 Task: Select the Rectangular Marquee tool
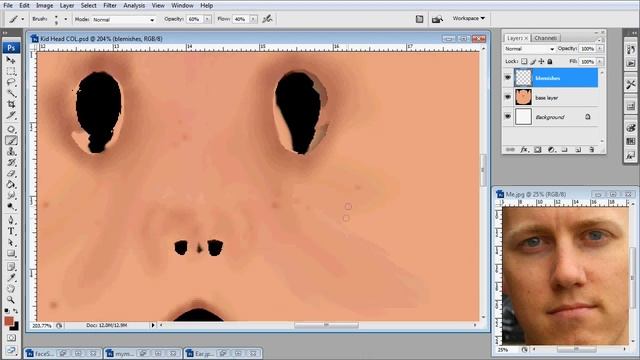tap(11, 71)
